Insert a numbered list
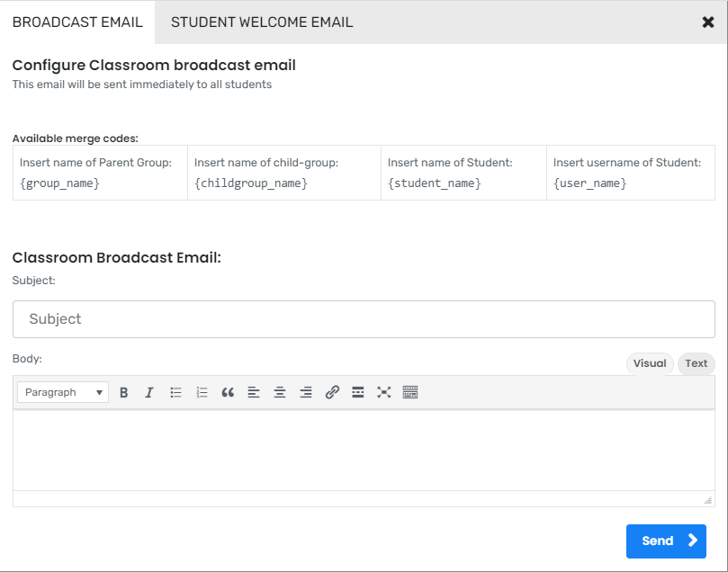Image resolution: width=728 pixels, height=572 pixels. click(x=202, y=392)
